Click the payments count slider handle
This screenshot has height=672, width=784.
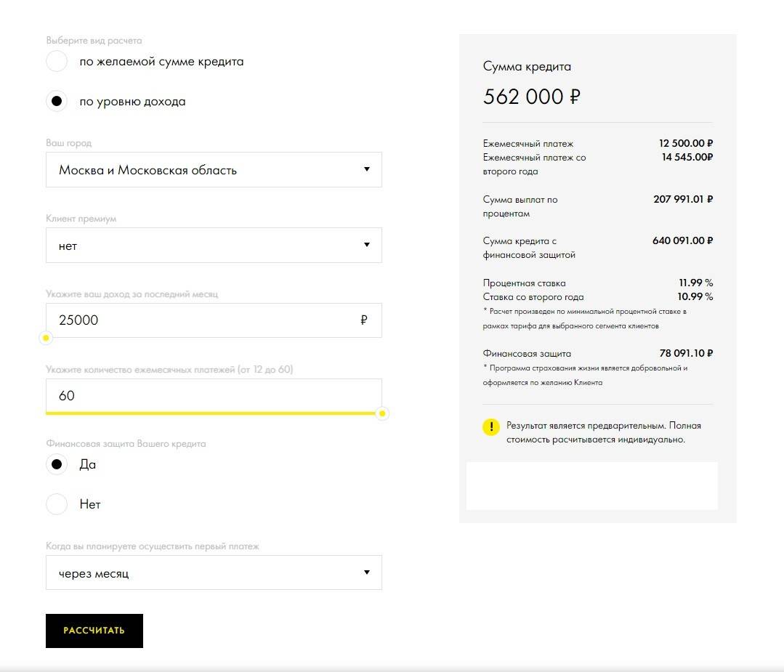383,413
